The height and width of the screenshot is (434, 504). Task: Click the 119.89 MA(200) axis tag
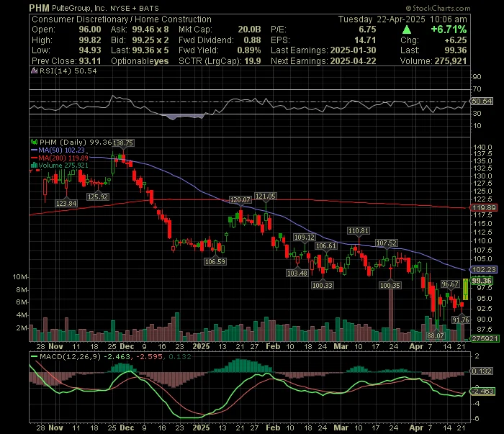tap(484, 207)
